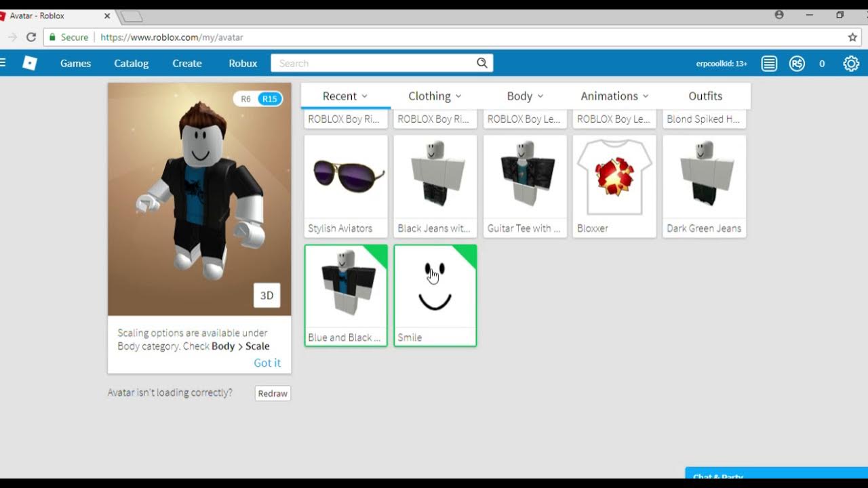Open the notifications feed icon

coord(769,63)
